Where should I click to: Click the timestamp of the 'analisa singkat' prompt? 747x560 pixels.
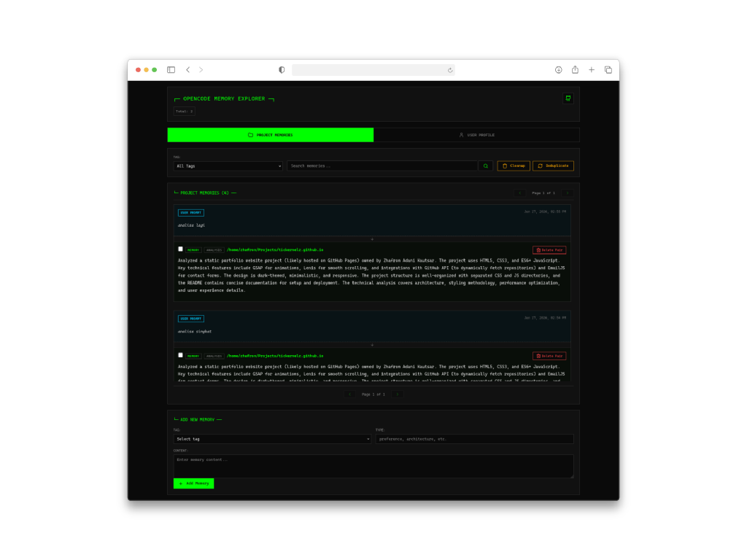(x=545, y=318)
